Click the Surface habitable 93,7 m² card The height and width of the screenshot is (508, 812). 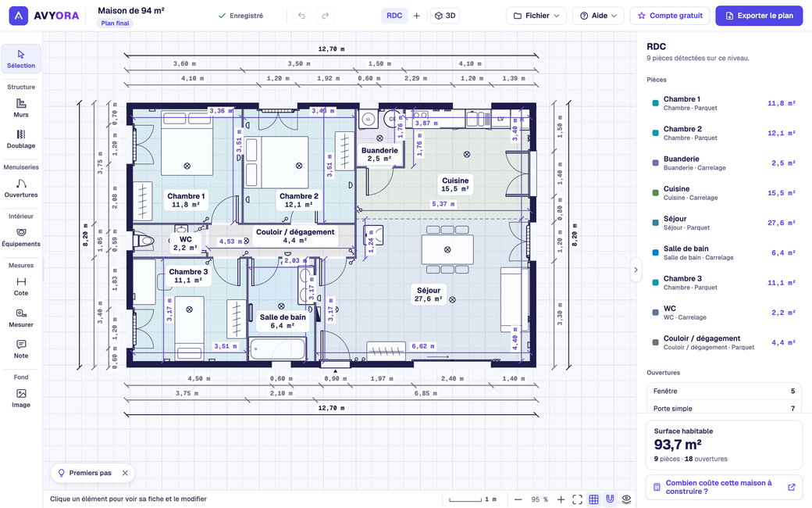tap(724, 444)
